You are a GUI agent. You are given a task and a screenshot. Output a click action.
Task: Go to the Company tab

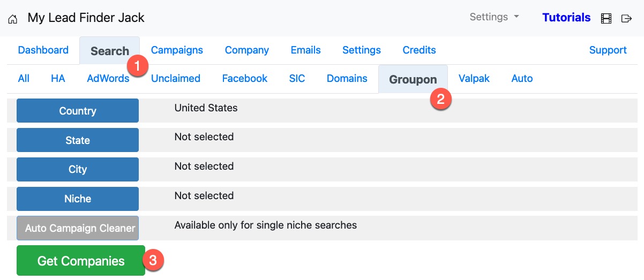(x=246, y=50)
